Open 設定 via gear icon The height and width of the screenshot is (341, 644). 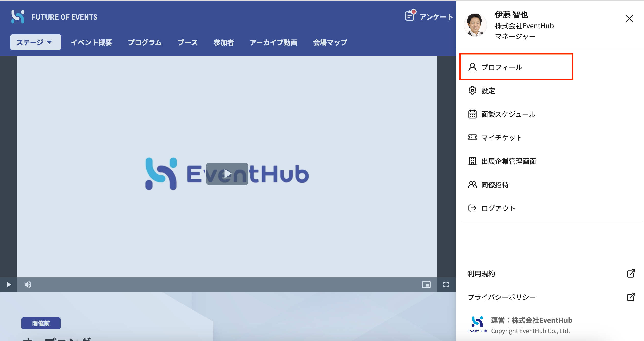(x=472, y=90)
